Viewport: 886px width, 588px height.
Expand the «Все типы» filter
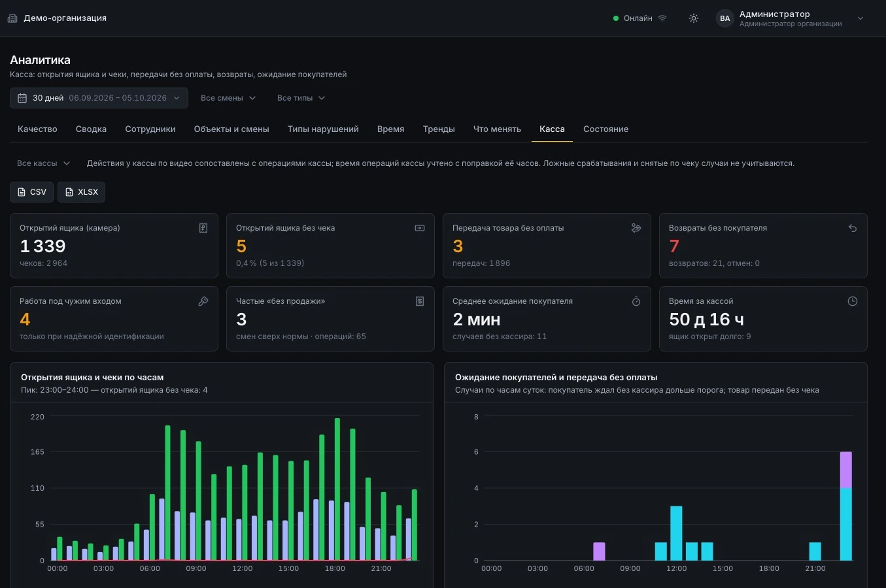point(301,98)
